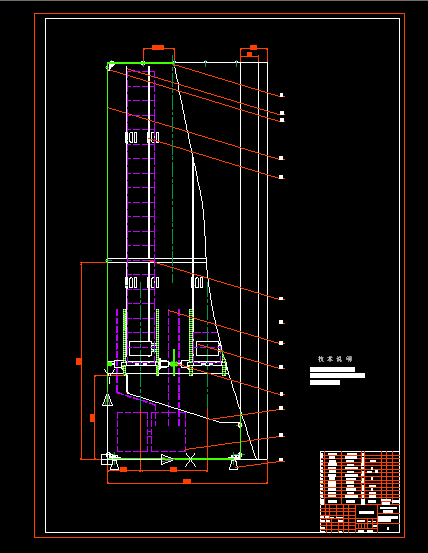The image size is (428, 553).
Task: Click the technical notes heading text
Action: click(x=335, y=359)
